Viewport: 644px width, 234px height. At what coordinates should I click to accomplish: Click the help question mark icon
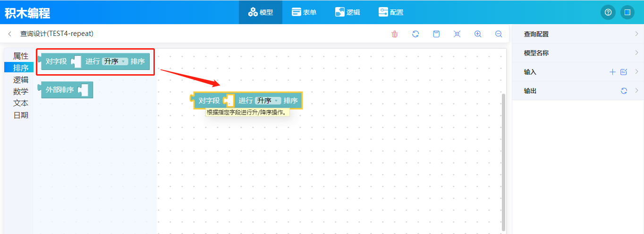pyautogui.click(x=608, y=12)
